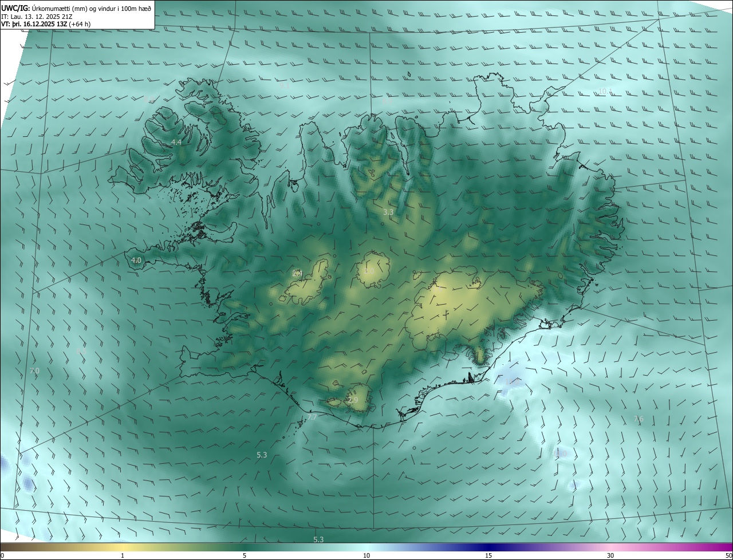Click the 0 tick on the color scale
The width and height of the screenshot is (733, 560).
2,555
